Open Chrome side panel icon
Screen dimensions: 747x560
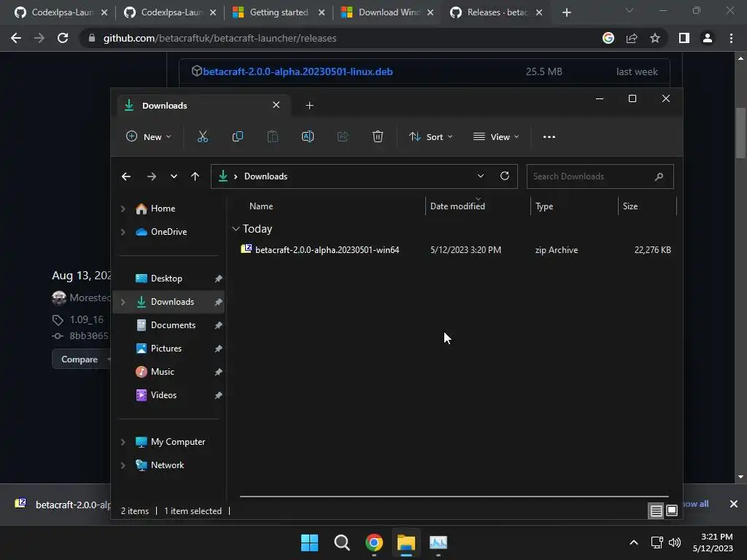coord(684,38)
